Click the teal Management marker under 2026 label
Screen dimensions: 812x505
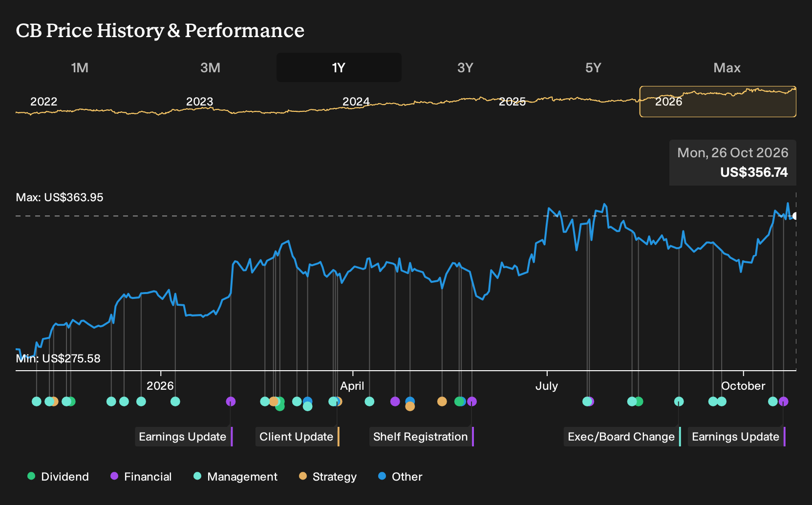(175, 401)
